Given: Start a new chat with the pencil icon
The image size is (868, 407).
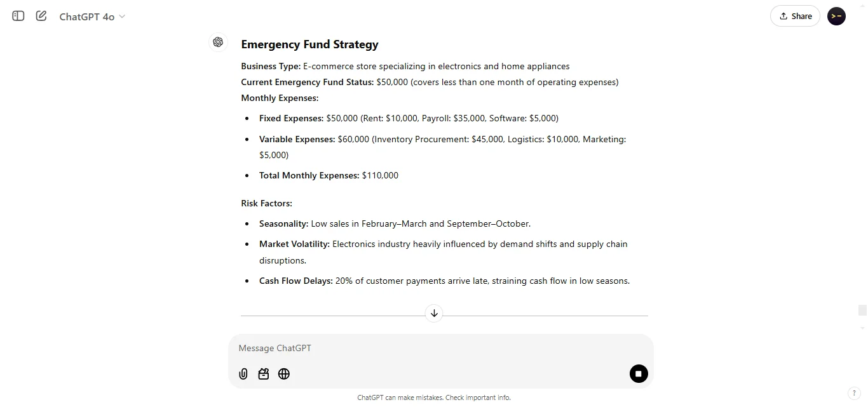Looking at the screenshot, I should click(x=41, y=16).
